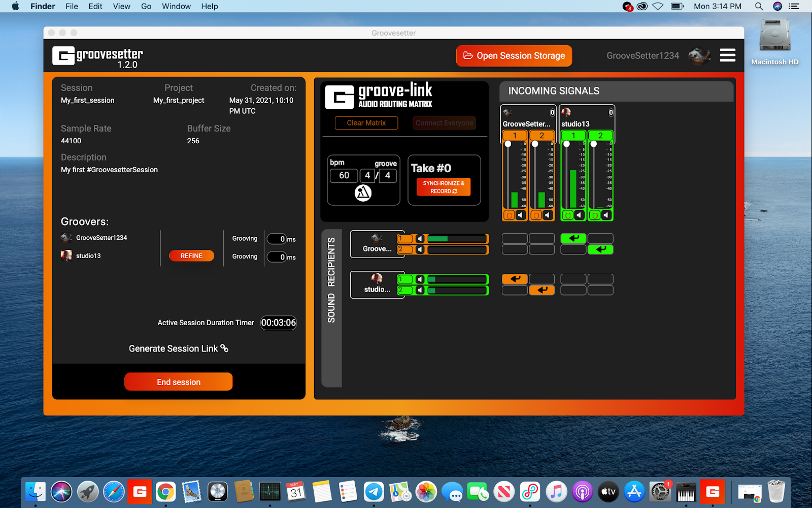
Task: Click the link icon beside Generate Session Link
Action: click(224, 348)
